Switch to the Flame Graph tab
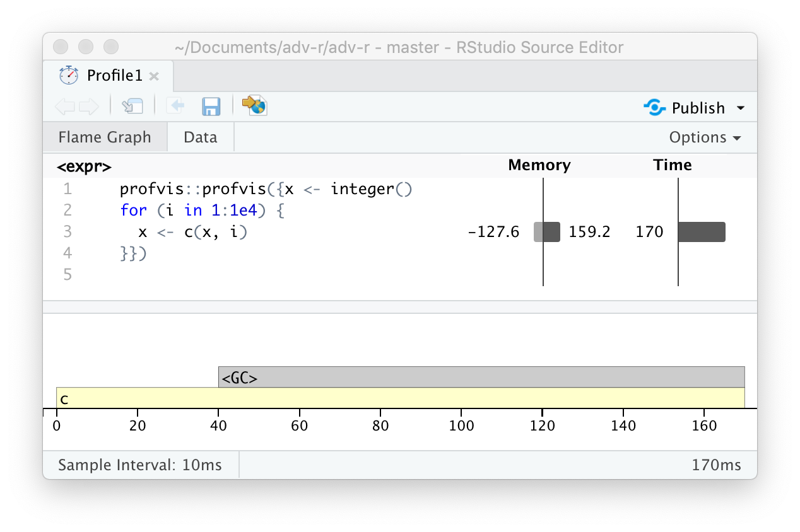The height and width of the screenshot is (532, 800). click(105, 137)
